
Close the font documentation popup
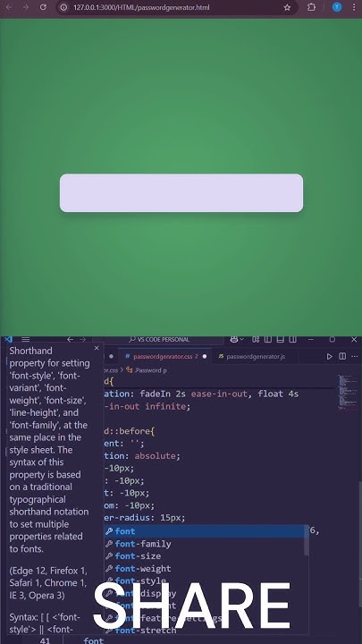click(97, 348)
